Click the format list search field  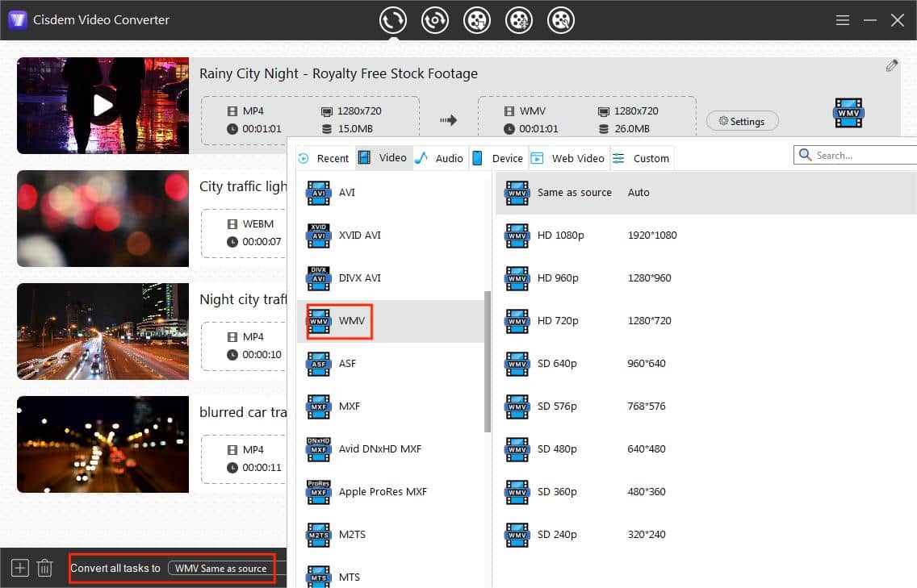(856, 154)
